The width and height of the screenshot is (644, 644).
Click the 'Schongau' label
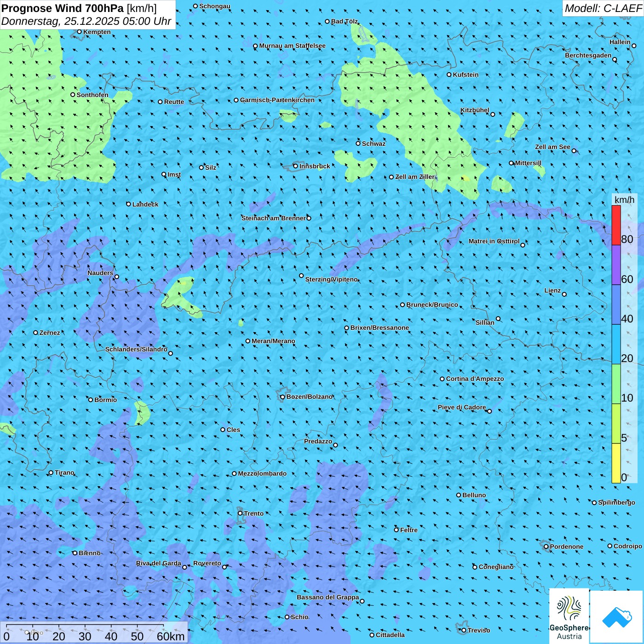point(215,6)
